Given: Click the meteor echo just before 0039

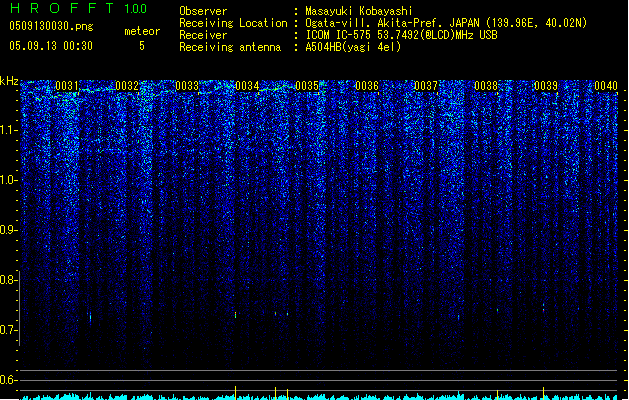Looking at the screenshot, I should [x=544, y=308].
